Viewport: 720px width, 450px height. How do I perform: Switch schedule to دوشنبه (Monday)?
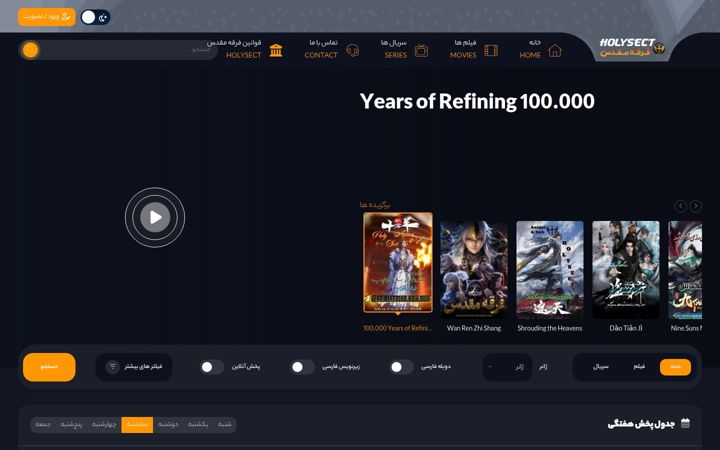(168, 424)
